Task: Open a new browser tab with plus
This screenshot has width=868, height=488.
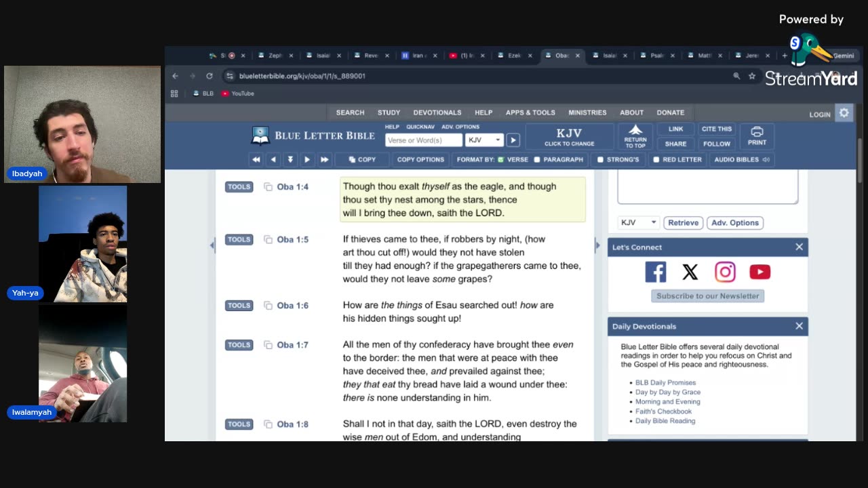Action: (785, 56)
